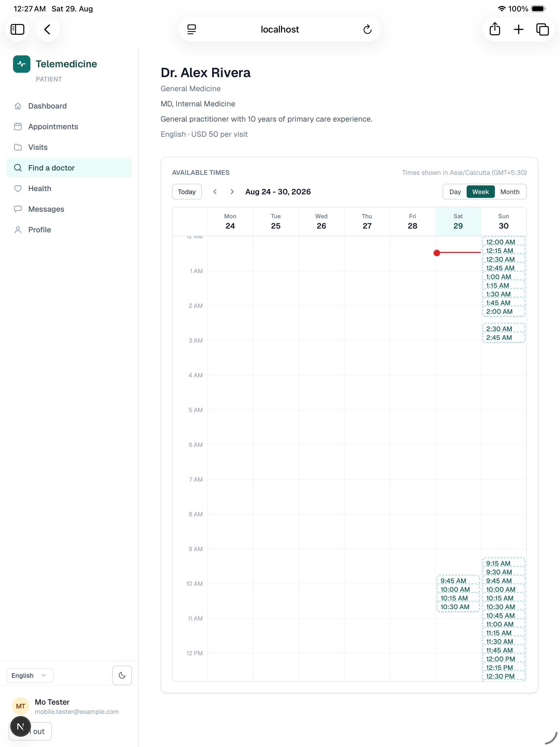Go to Appointments in sidebar
This screenshot has width=560, height=747.
pyautogui.click(x=69, y=127)
